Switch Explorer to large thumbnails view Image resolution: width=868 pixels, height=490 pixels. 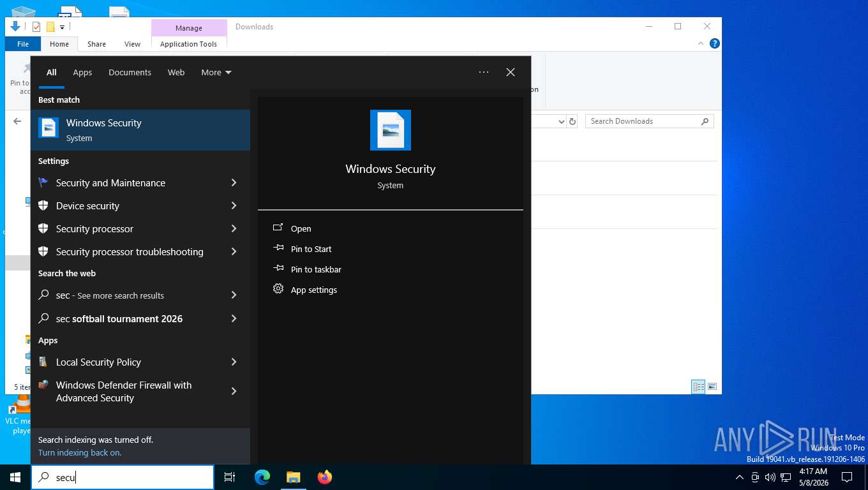pos(712,387)
